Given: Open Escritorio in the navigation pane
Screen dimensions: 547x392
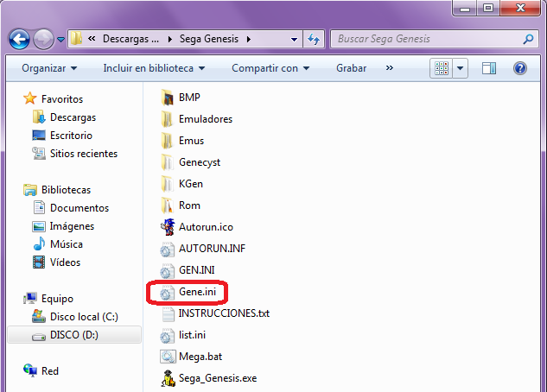Looking at the screenshot, I should click(71, 136).
